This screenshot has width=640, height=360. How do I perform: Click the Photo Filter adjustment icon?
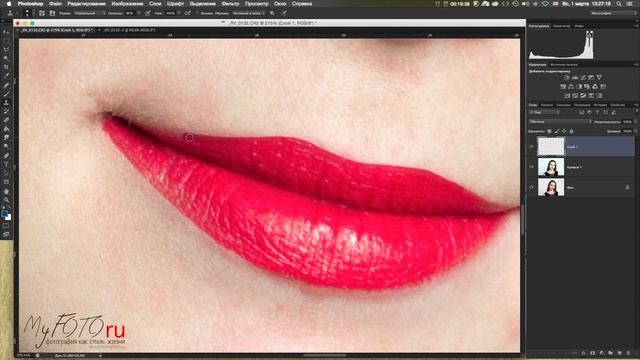[x=587, y=87]
